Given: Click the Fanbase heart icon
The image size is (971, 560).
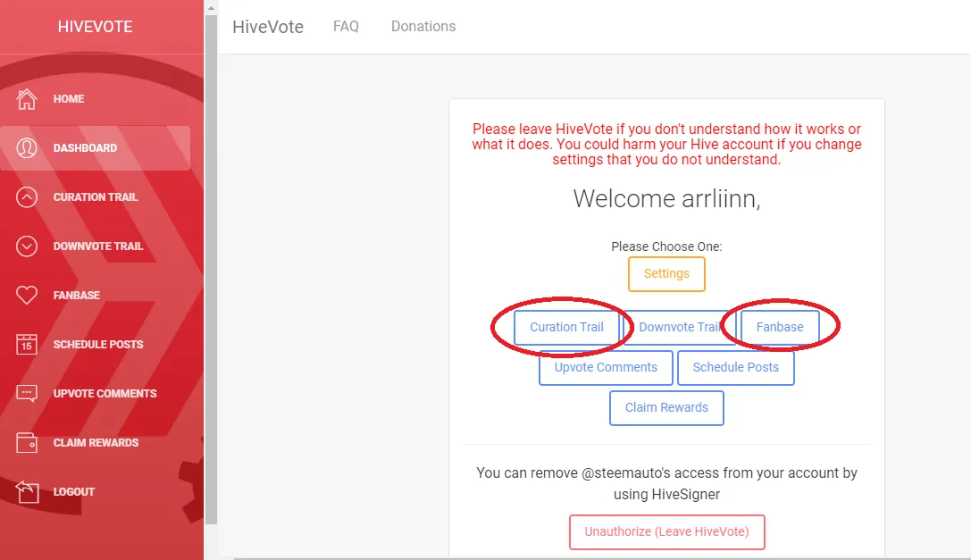Looking at the screenshot, I should pos(27,295).
